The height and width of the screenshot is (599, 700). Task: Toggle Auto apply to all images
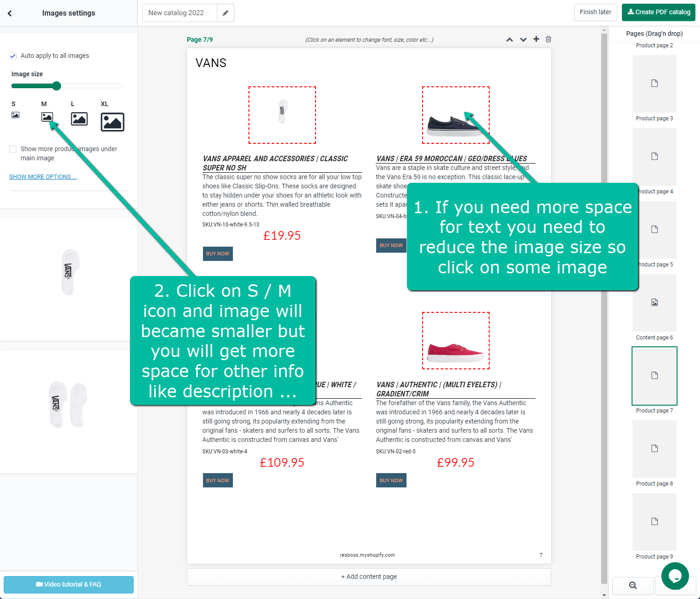pos(13,56)
